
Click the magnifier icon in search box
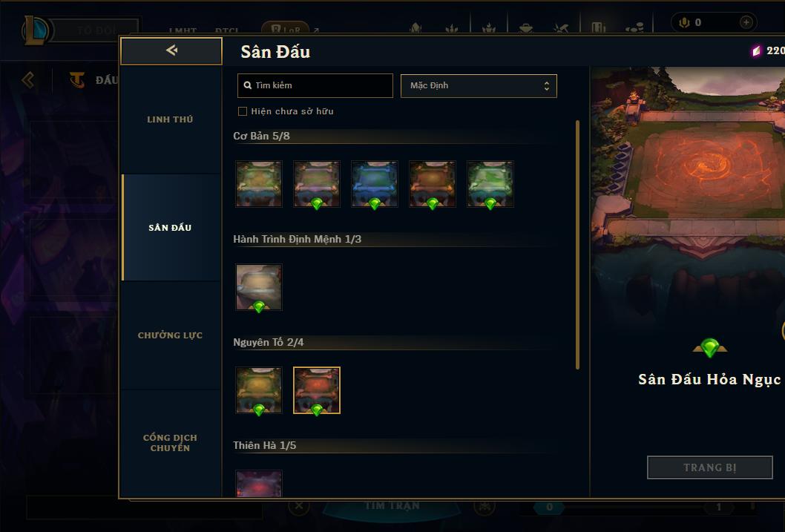(247, 85)
